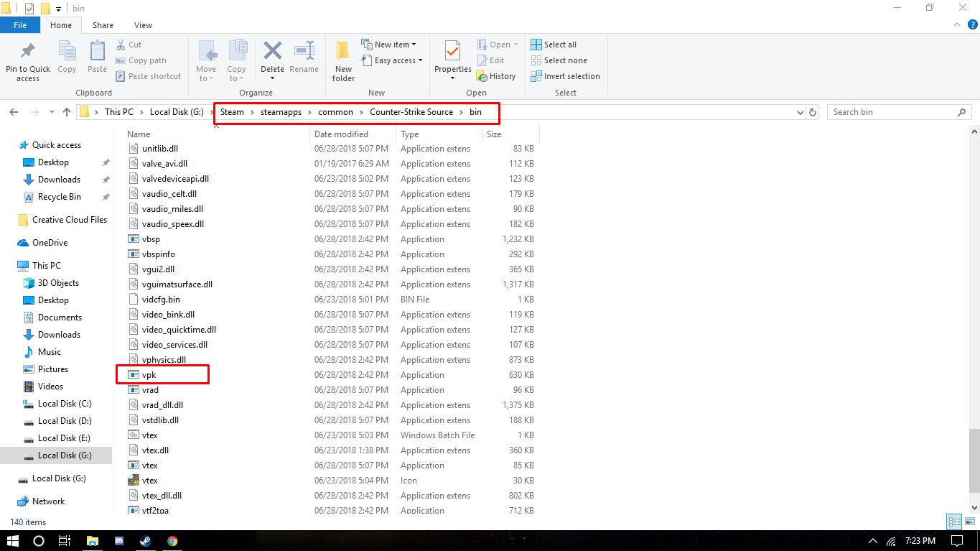The image size is (980, 551).
Task: Open the Action Center notification icon
Action: pyautogui.click(x=956, y=541)
